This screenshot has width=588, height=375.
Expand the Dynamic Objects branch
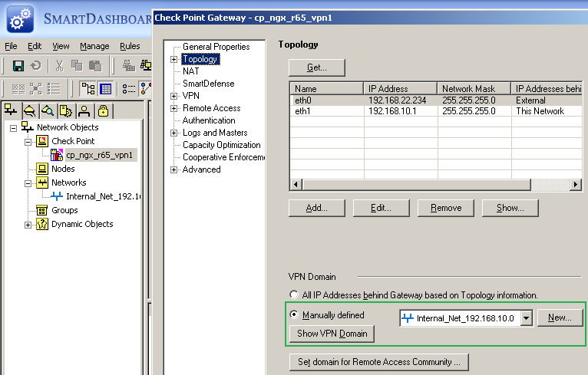click(x=28, y=225)
